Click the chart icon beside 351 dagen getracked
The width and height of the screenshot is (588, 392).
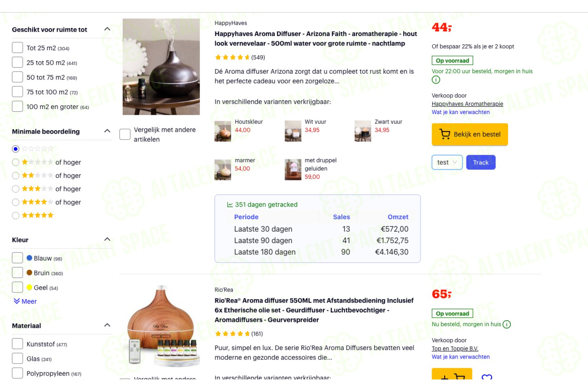coord(230,205)
